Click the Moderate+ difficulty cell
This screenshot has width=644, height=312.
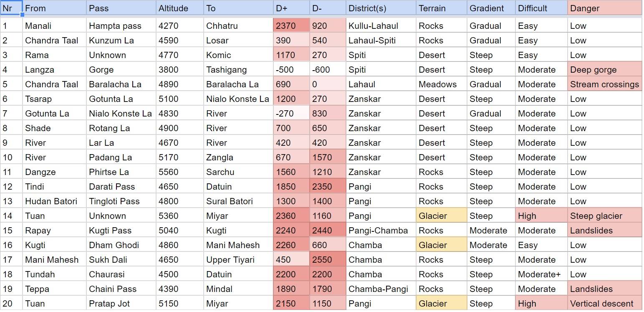(x=541, y=274)
